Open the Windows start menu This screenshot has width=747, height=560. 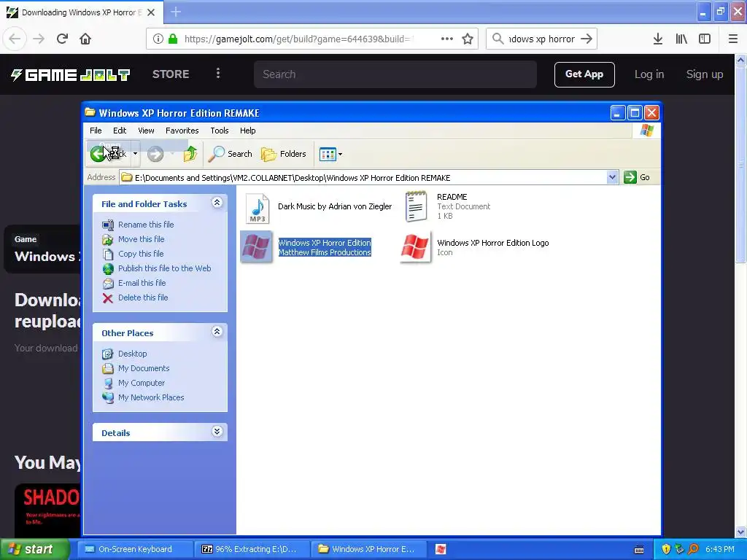click(x=34, y=549)
